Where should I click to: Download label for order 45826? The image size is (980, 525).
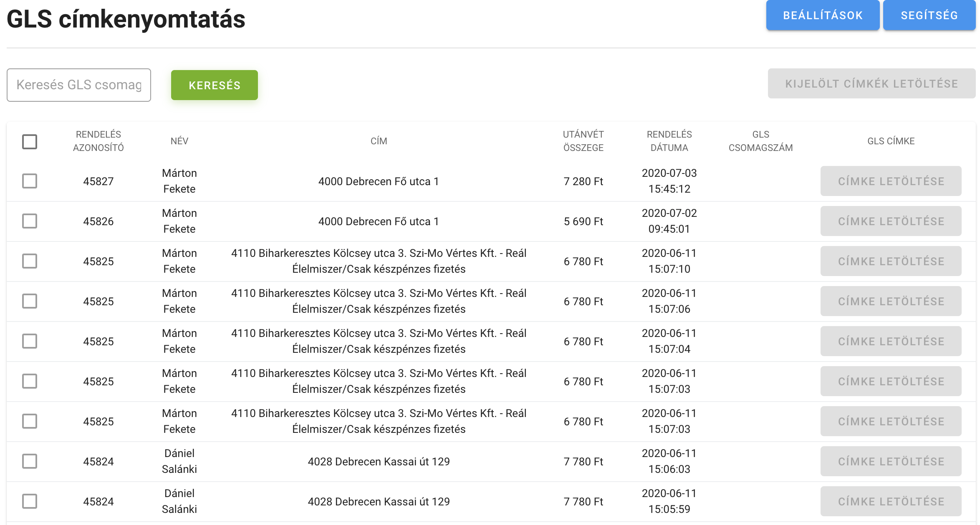coord(891,221)
